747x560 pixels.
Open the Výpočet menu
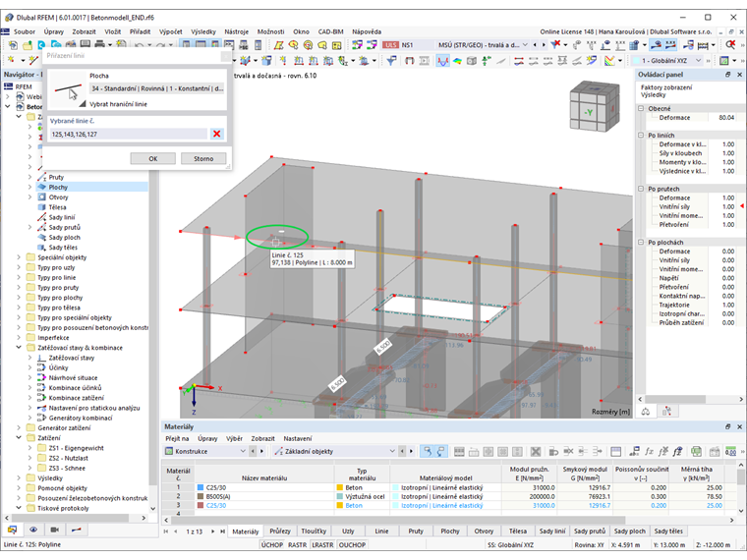point(171,31)
